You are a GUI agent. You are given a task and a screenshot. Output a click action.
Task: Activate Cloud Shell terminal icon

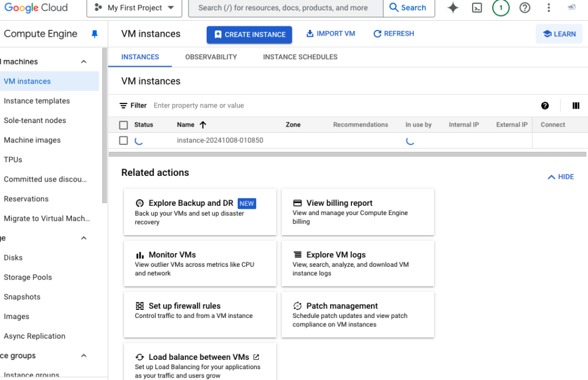tap(477, 7)
